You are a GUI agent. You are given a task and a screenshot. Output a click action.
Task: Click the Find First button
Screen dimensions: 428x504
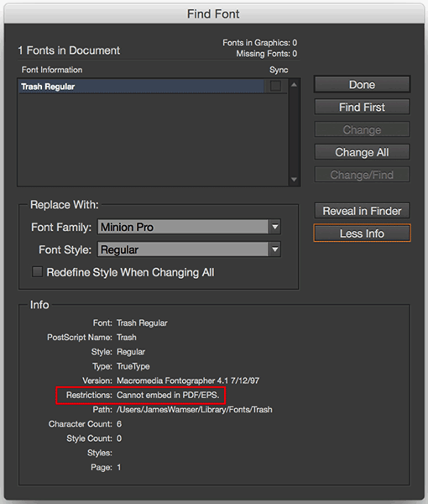[x=362, y=107]
